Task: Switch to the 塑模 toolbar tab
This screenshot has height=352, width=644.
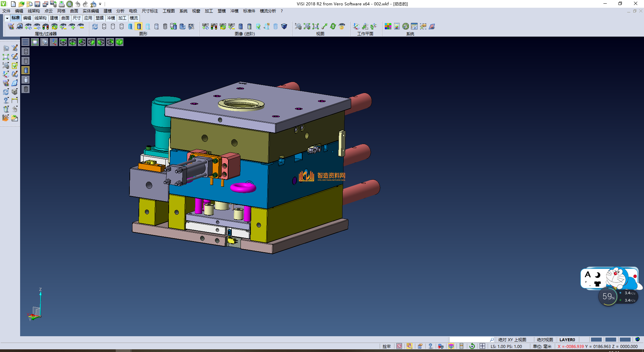Action: (x=100, y=18)
